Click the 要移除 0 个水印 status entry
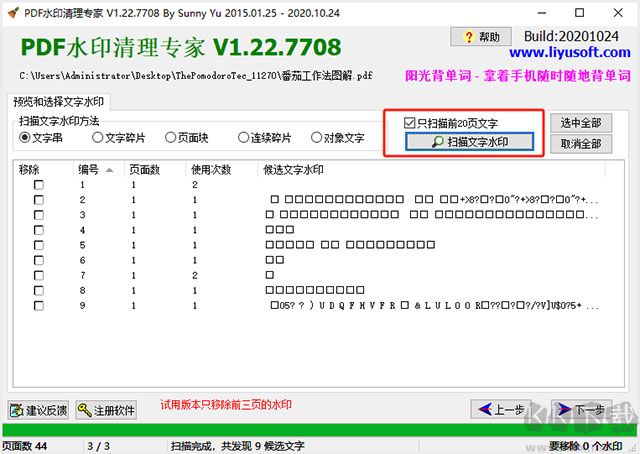 click(586, 446)
